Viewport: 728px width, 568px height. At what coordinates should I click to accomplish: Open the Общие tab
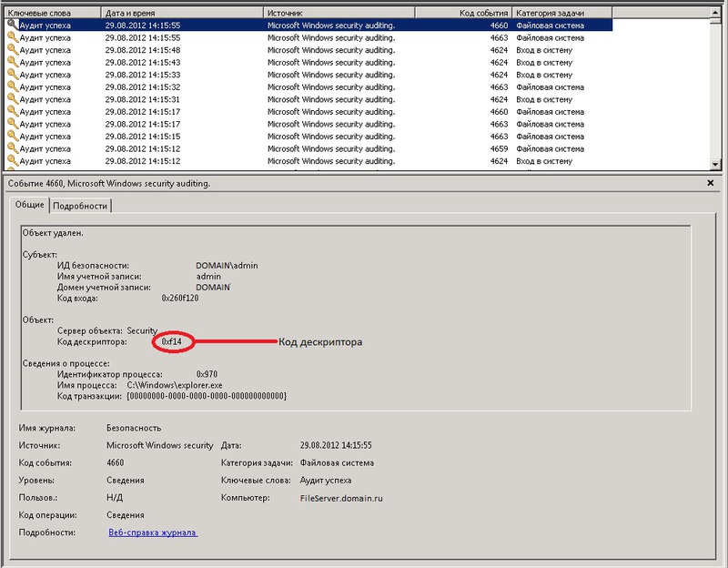[x=30, y=205]
